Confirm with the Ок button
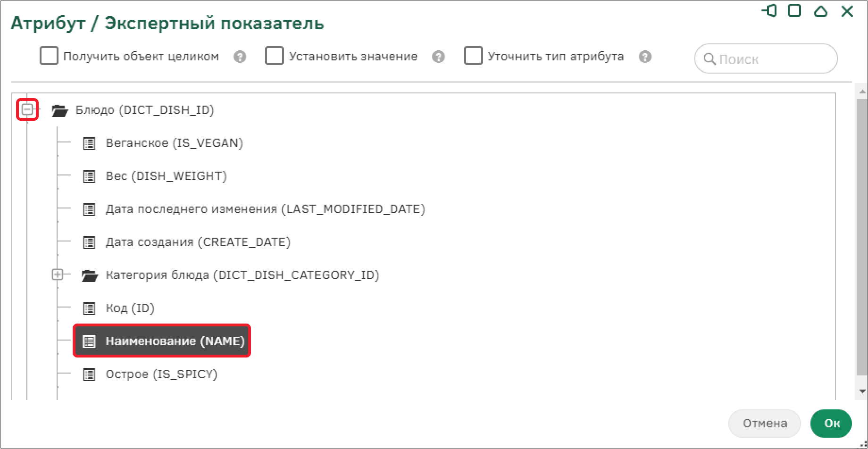Viewport: 868px width, 449px height. coord(832,424)
